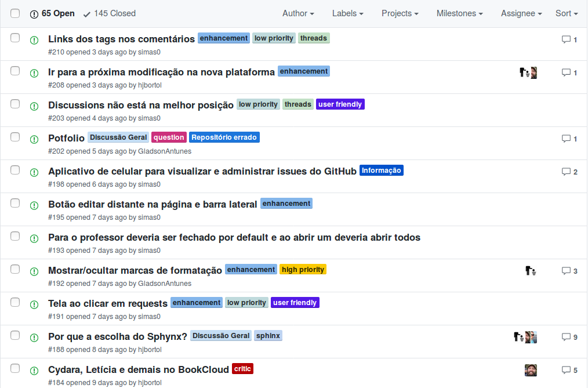Select Aplicativo de celular issue checkbox
This screenshot has height=388, width=588.
(15, 170)
